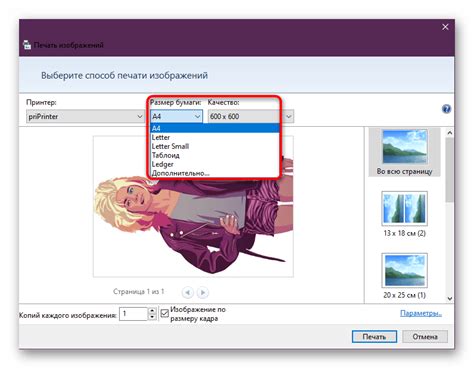The image size is (474, 369).
Task: Close the print images dialog
Action: [x=445, y=27]
